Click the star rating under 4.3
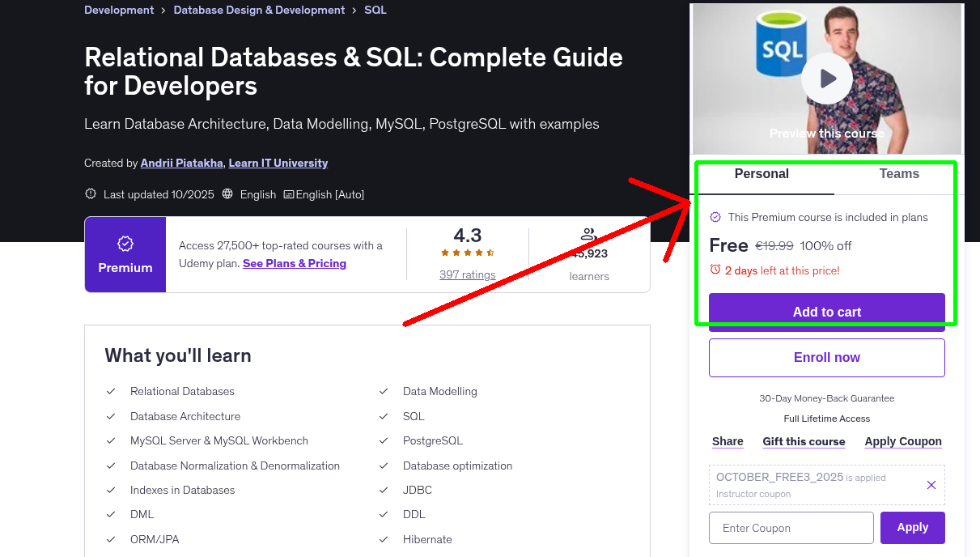Viewport: 980px width, 557px height. (x=467, y=252)
